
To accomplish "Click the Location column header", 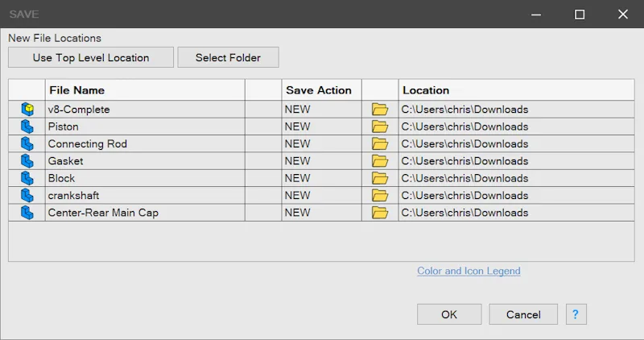I will (x=516, y=90).
